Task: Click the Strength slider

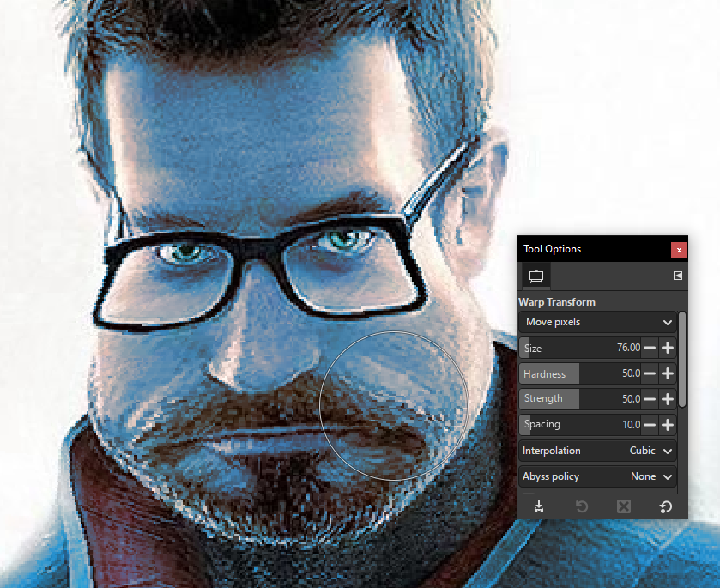Action: click(x=580, y=399)
